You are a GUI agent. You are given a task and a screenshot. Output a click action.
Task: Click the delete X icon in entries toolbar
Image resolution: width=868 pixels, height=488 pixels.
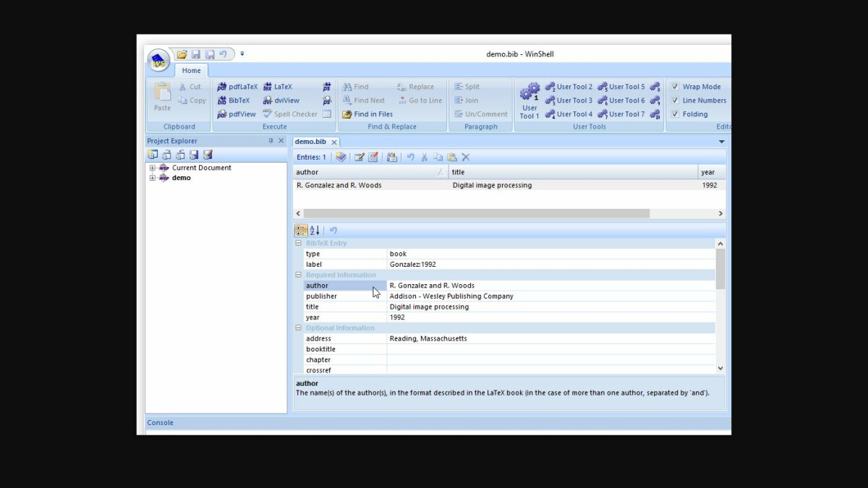466,157
